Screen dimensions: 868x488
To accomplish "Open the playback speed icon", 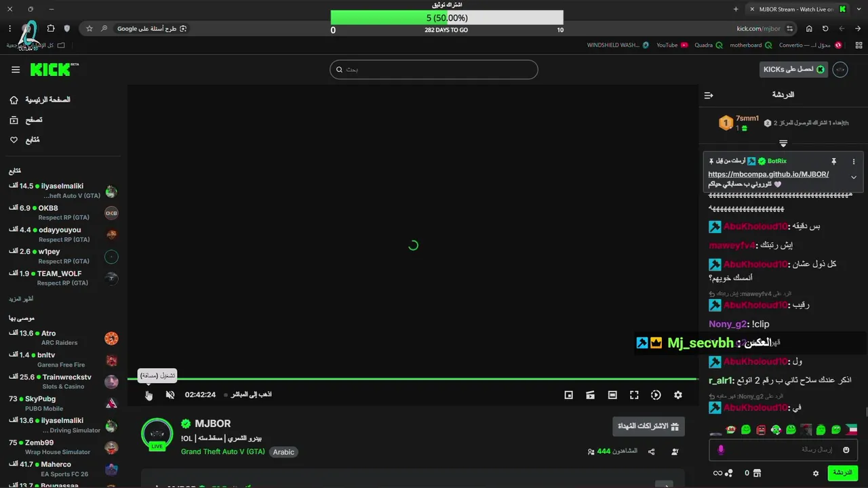I will tap(656, 395).
